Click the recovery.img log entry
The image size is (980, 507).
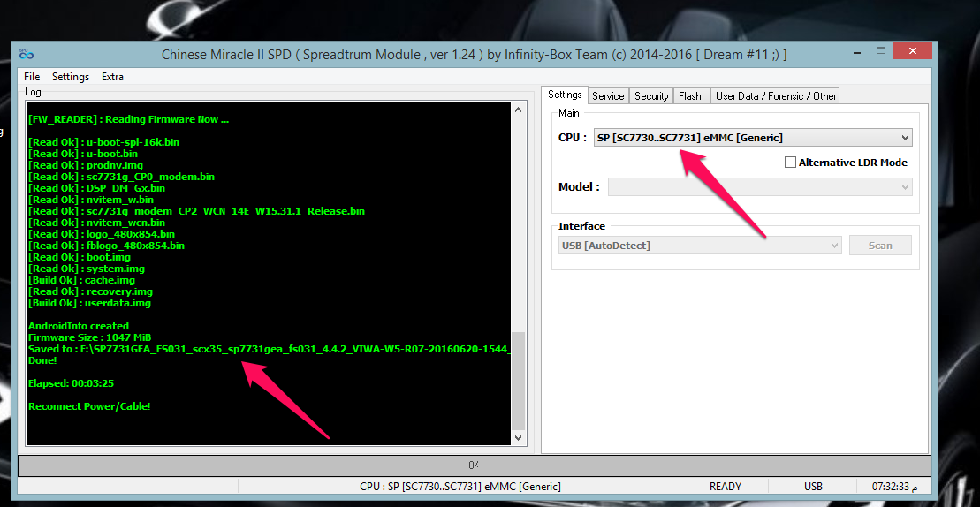coord(91,291)
